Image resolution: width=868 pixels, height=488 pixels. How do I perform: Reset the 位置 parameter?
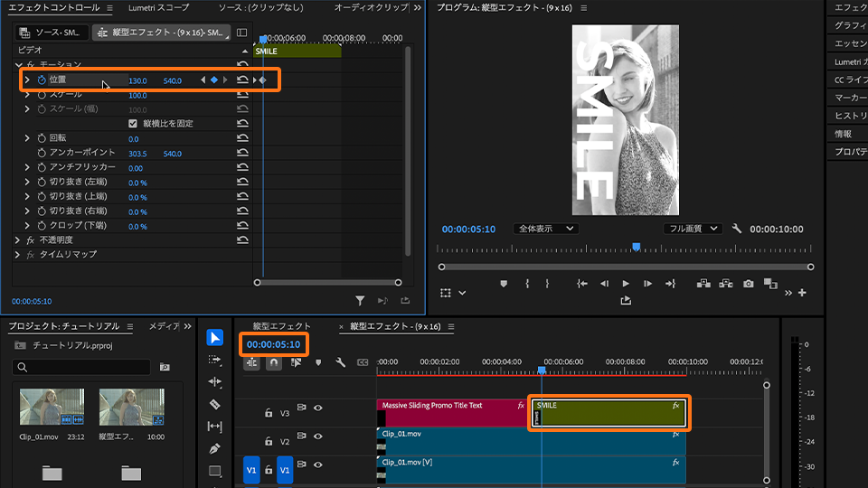[242, 80]
